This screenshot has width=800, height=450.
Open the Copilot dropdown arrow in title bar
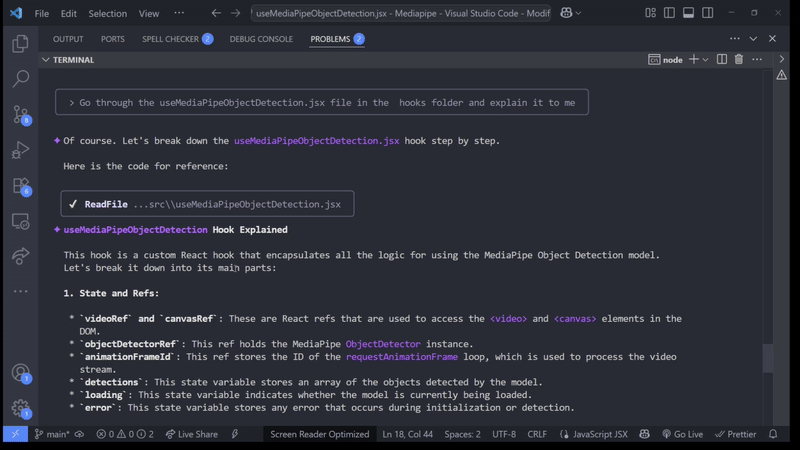[x=578, y=13]
